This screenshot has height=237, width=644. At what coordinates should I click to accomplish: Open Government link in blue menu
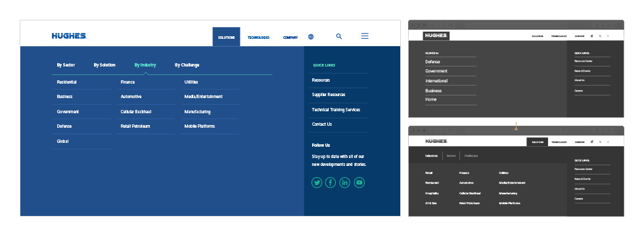(x=68, y=111)
